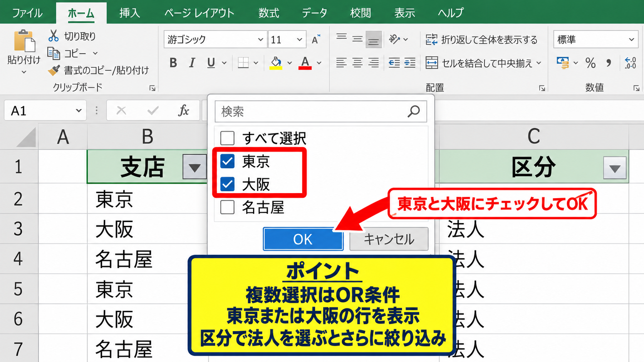Click the Top Align icon
Screen dimensions: 644x362
[x=341, y=37]
